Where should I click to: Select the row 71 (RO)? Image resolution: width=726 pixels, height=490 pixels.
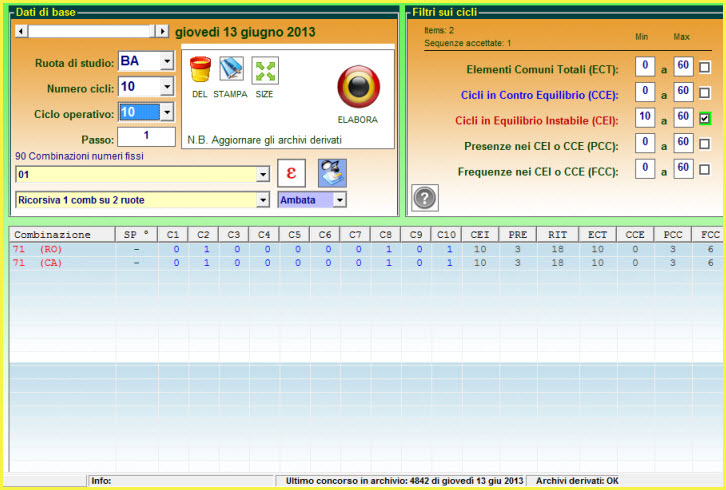pyautogui.click(x=367, y=249)
